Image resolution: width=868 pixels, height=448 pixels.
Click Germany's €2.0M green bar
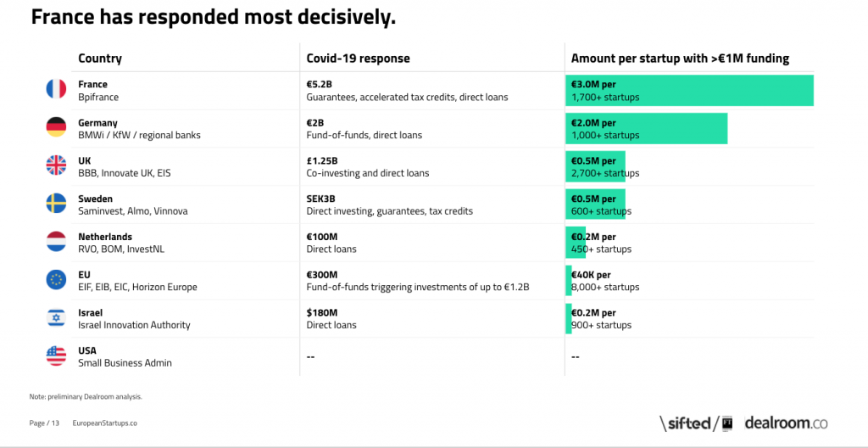[647, 128]
